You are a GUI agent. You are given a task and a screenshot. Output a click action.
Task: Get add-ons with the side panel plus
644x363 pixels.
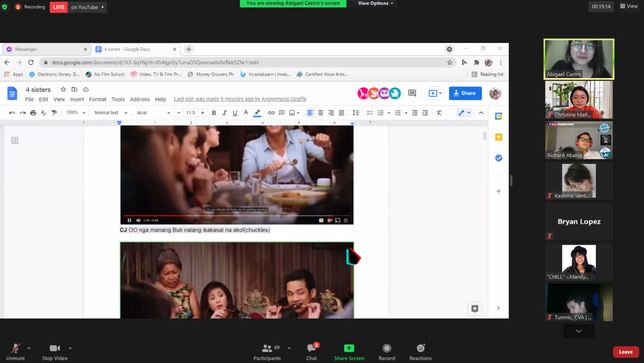(499, 191)
